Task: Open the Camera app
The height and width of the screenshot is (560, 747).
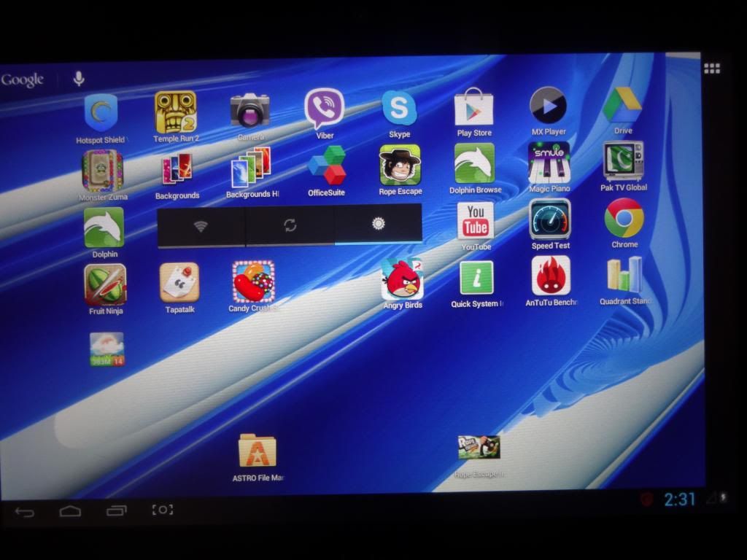Action: point(250,111)
